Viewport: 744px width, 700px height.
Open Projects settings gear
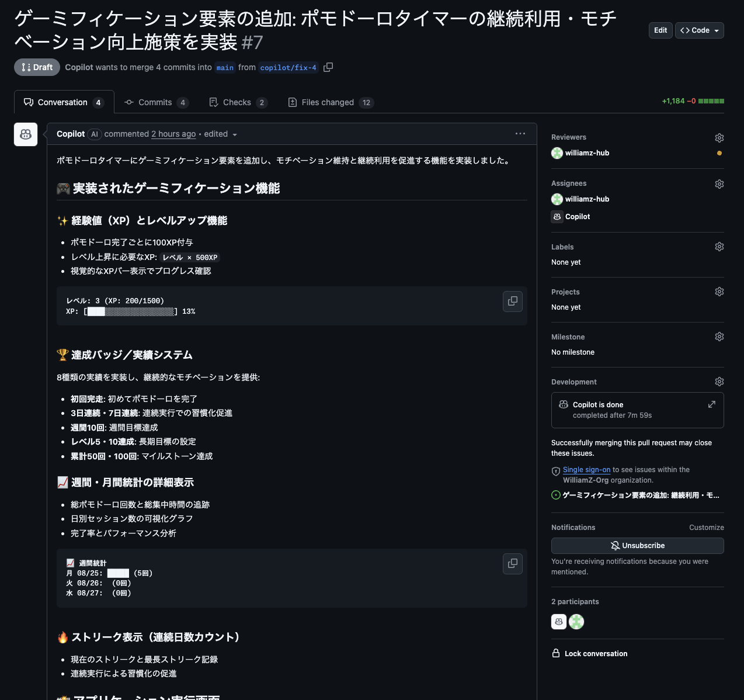(x=719, y=292)
